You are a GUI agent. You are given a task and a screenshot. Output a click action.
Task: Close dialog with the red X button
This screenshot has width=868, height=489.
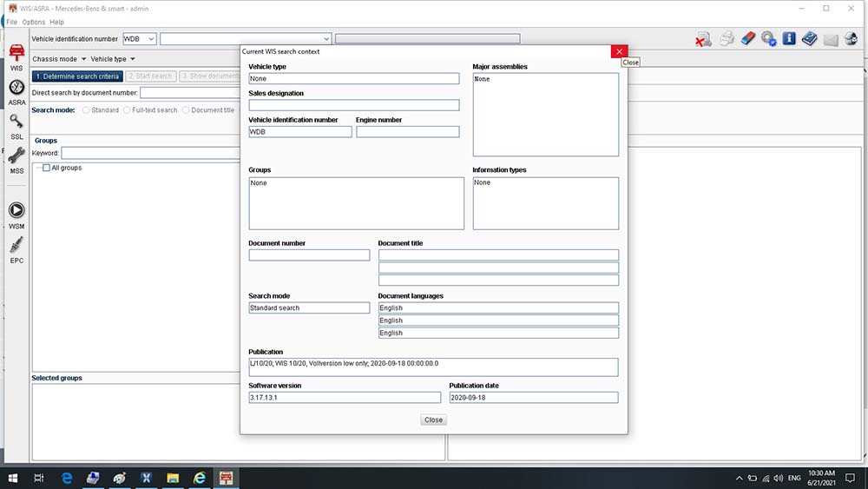[620, 51]
